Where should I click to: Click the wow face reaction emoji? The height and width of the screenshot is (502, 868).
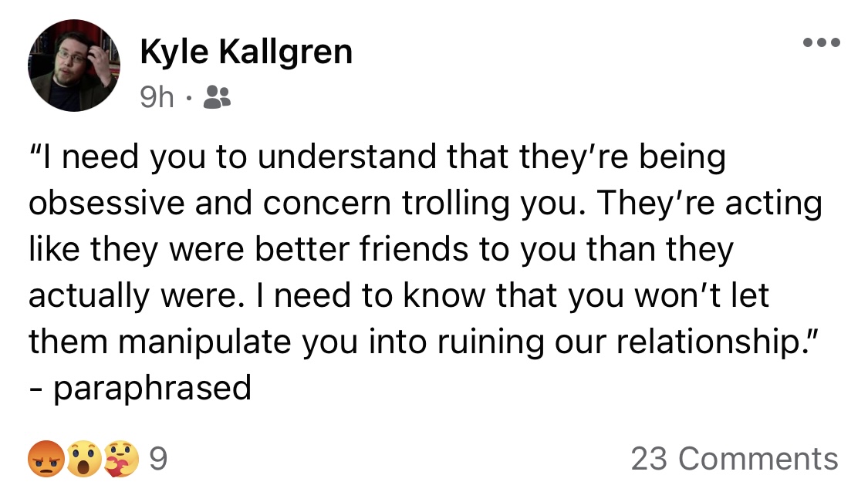click(84, 459)
